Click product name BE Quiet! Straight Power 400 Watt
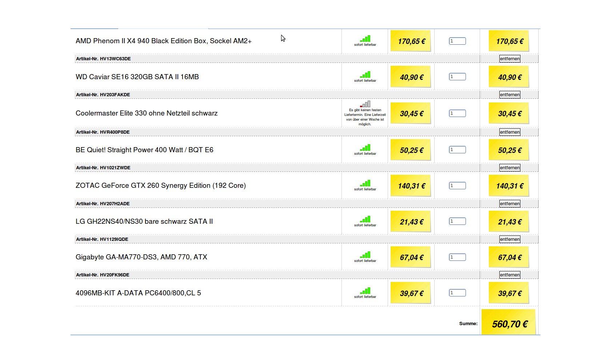This screenshot has width=611, height=364. pos(144,150)
